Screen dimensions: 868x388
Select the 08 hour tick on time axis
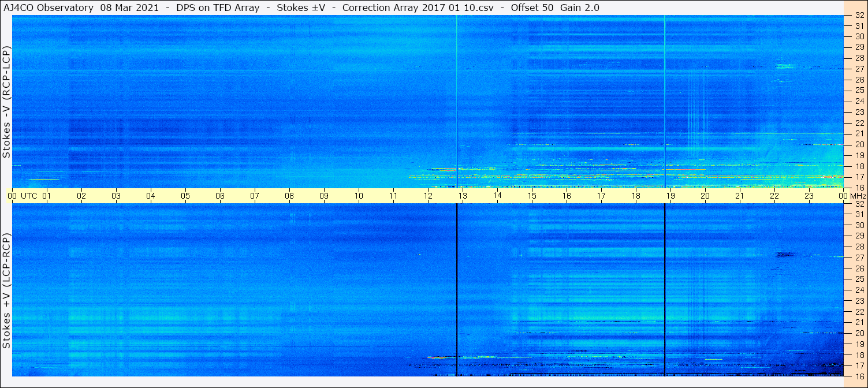(x=289, y=196)
